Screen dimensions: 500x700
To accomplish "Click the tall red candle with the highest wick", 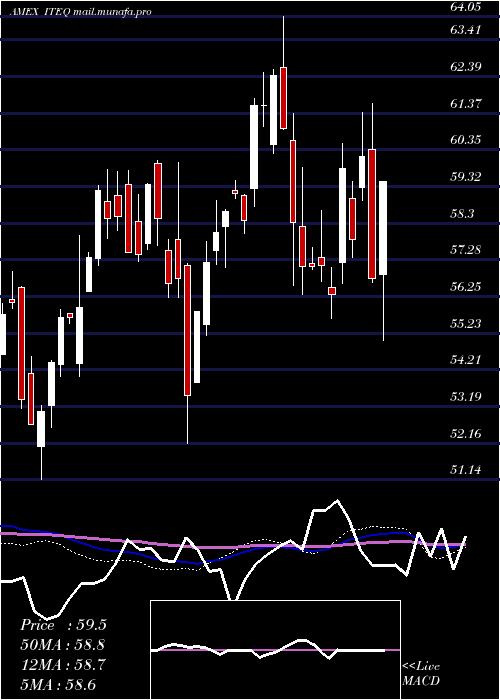I will (283, 98).
